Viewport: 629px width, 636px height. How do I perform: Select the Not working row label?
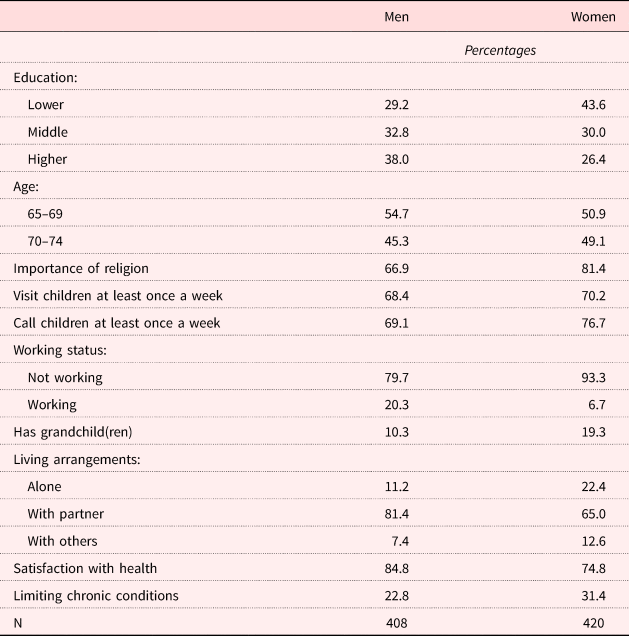pos(66,377)
